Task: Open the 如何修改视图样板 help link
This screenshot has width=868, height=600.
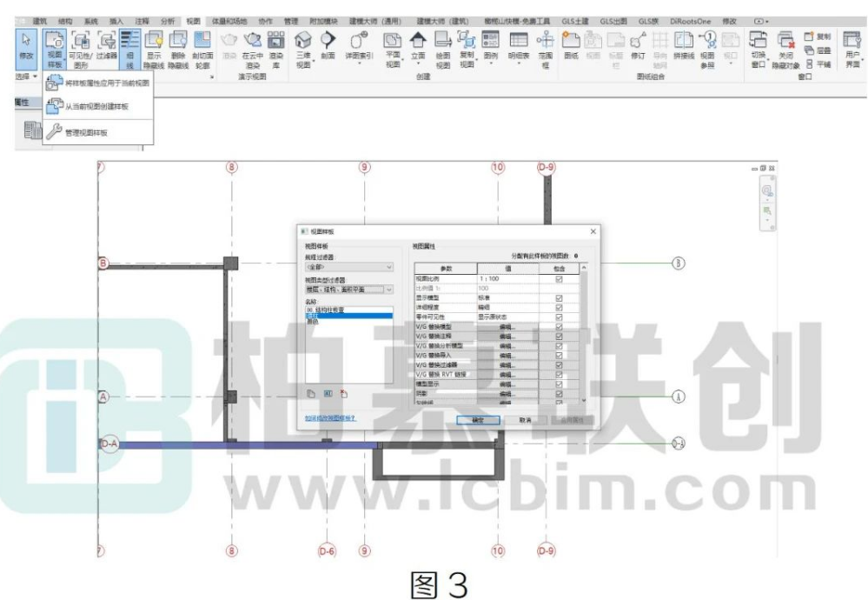Action: tap(330, 417)
